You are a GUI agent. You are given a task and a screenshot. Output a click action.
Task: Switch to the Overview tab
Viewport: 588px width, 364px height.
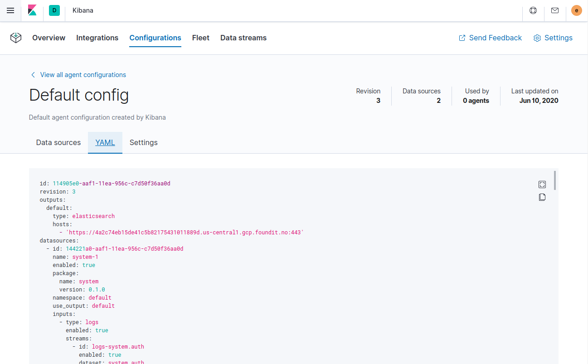point(49,38)
